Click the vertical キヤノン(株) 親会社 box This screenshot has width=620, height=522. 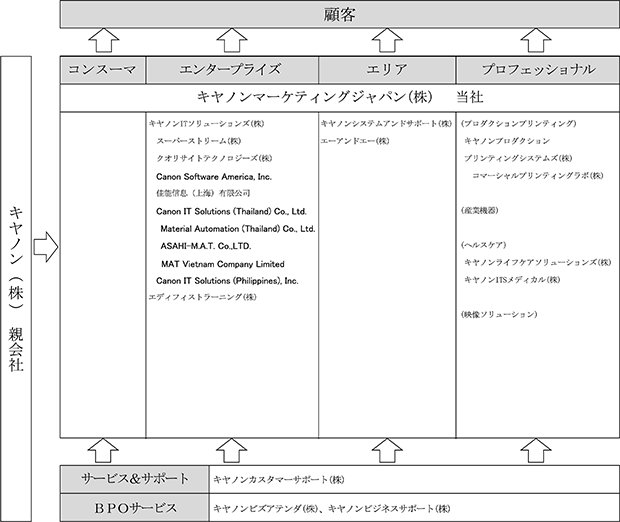pos(16,289)
